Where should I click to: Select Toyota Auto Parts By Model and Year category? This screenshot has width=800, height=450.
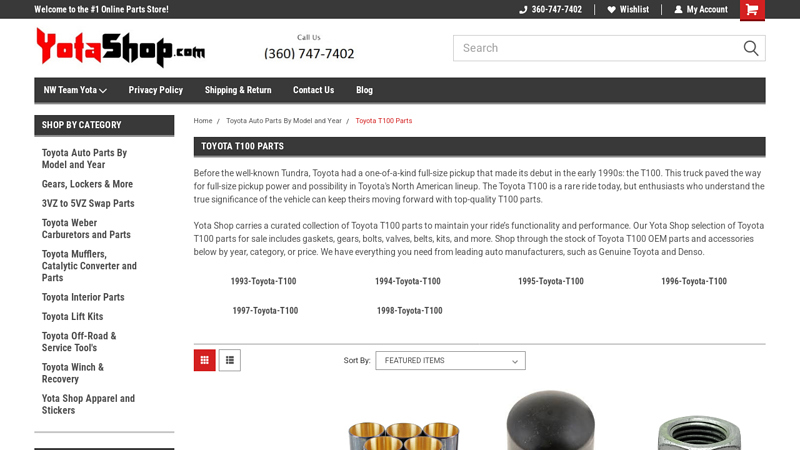click(84, 159)
